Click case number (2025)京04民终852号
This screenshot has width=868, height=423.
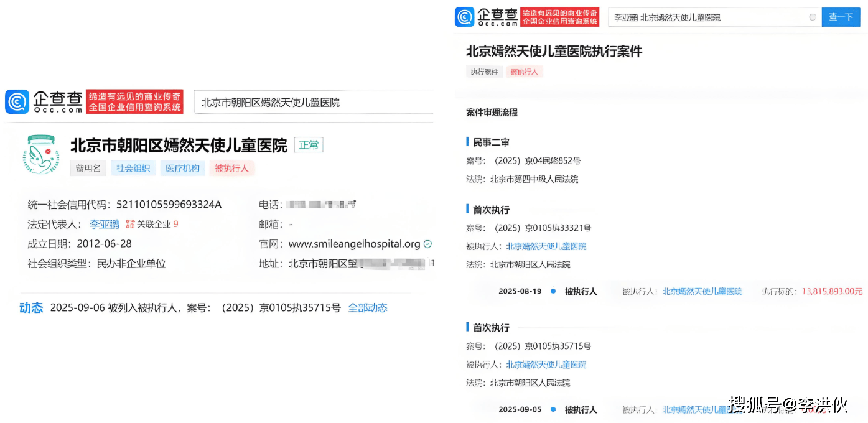coord(537,161)
